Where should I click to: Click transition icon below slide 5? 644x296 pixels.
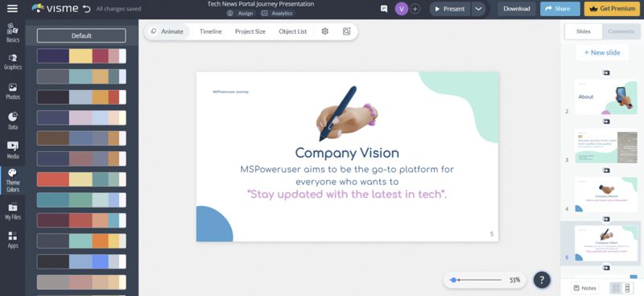click(606, 268)
